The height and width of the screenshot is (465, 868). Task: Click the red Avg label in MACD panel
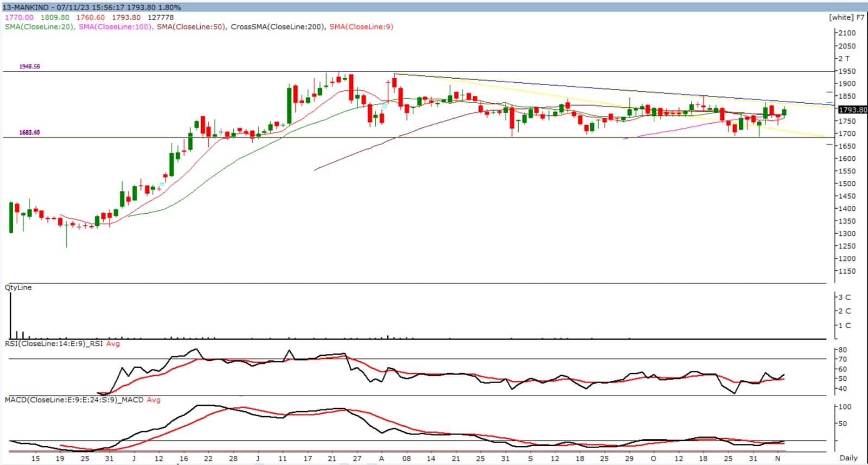coord(154,399)
